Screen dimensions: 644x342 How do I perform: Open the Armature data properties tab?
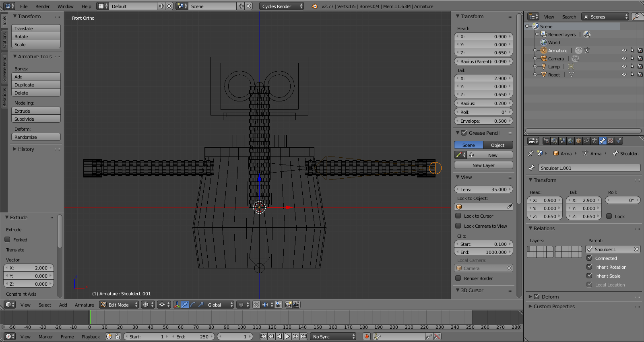coord(594,141)
